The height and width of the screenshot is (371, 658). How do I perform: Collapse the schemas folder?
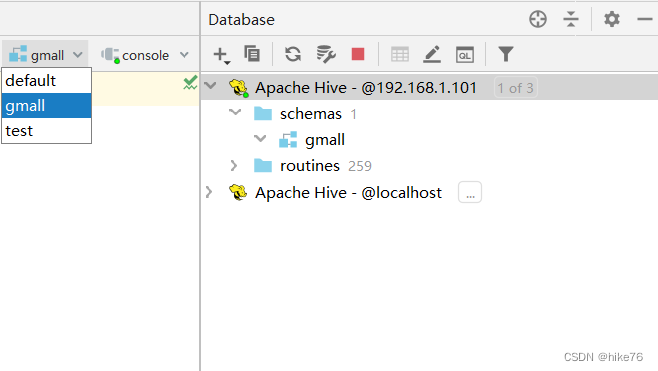click(235, 112)
